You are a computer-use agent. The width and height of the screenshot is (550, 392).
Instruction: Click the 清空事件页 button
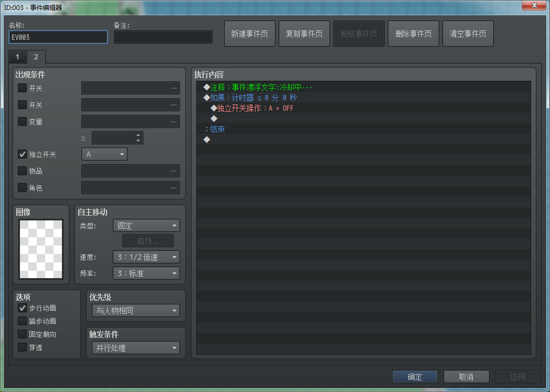(x=468, y=34)
